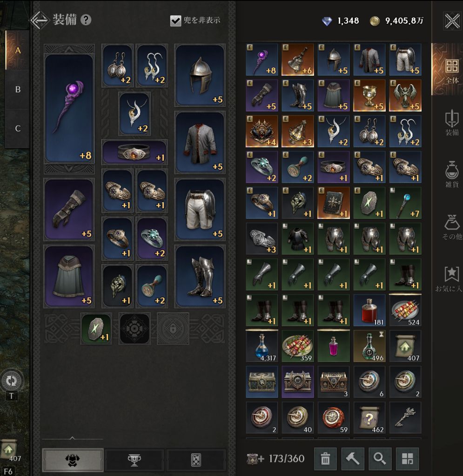The height and width of the screenshot is (476, 463).
Task: Click the locked rune slot
Action: [x=173, y=329]
